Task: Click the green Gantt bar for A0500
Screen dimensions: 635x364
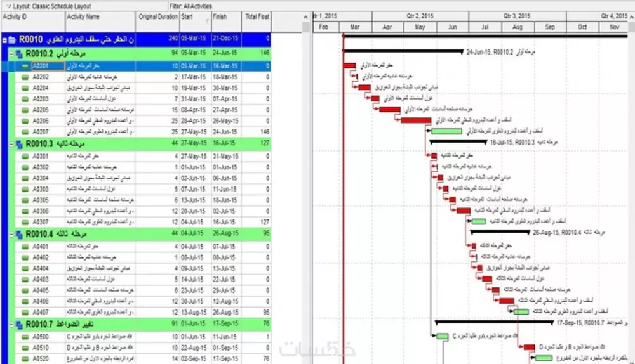Action: tap(442, 336)
